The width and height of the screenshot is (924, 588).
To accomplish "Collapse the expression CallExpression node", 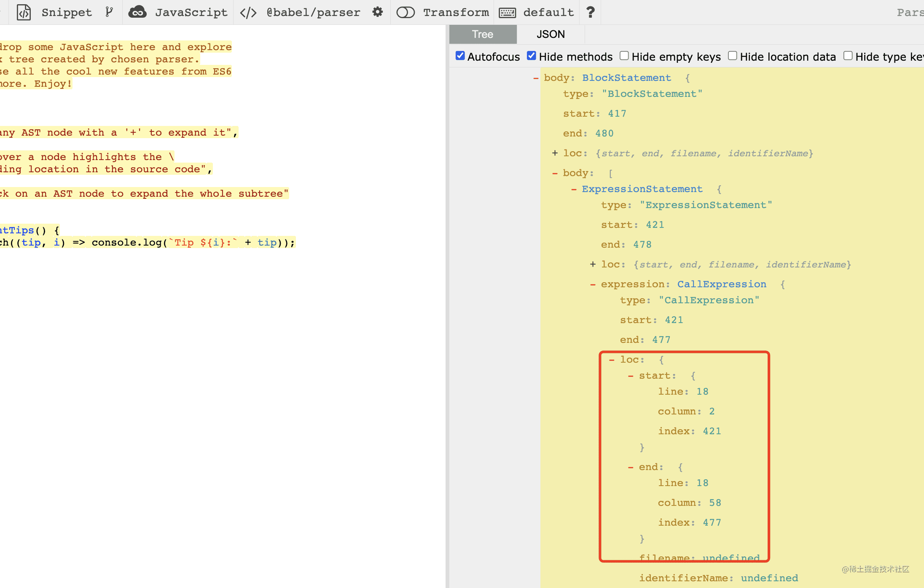I will pos(593,284).
